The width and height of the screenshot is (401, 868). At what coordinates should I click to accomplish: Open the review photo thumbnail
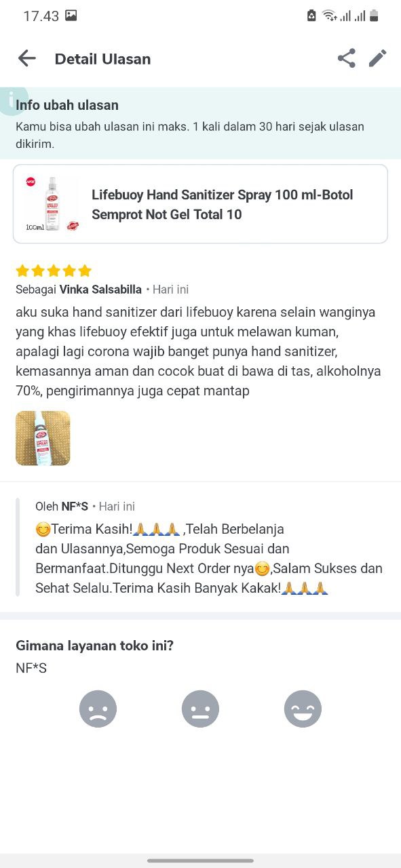point(43,438)
